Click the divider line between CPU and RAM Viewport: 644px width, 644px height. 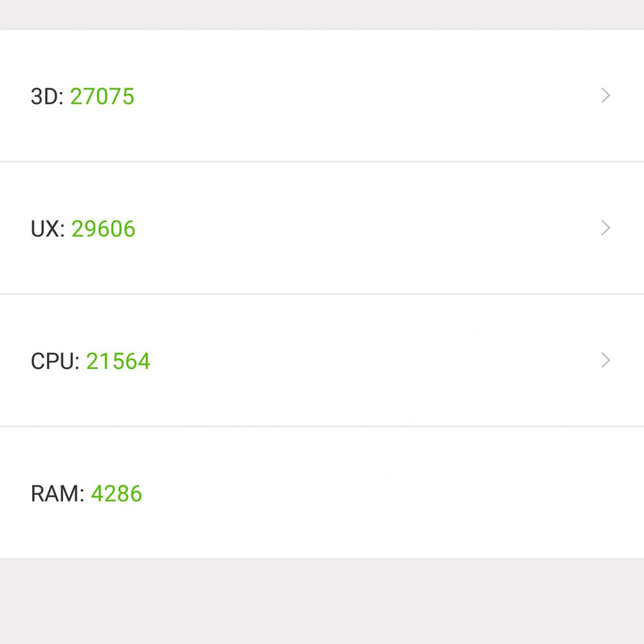[x=322, y=426]
